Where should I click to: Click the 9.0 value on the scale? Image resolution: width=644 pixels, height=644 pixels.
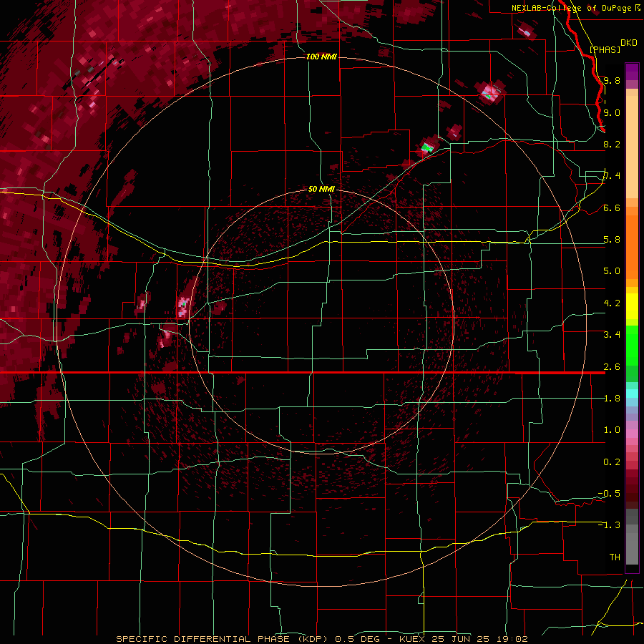(612, 112)
